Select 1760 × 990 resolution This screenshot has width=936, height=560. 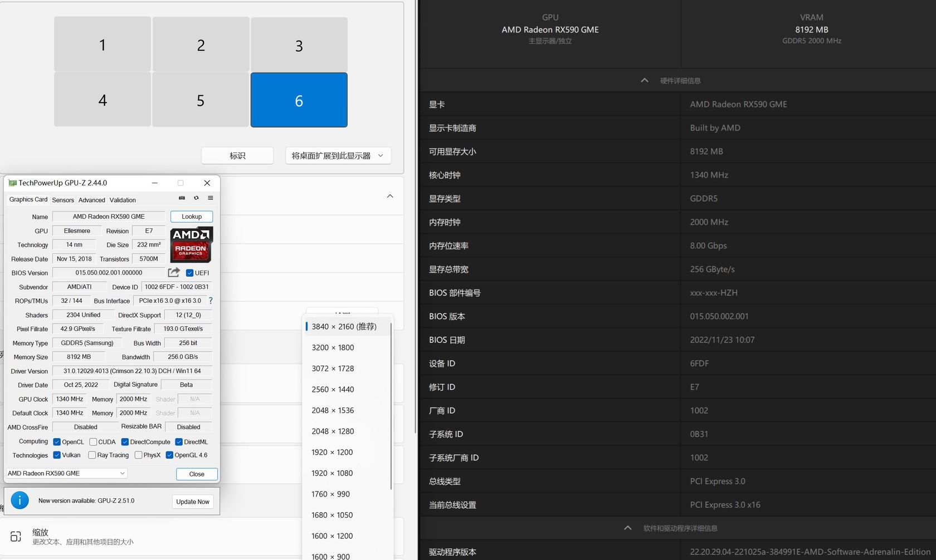click(348, 494)
